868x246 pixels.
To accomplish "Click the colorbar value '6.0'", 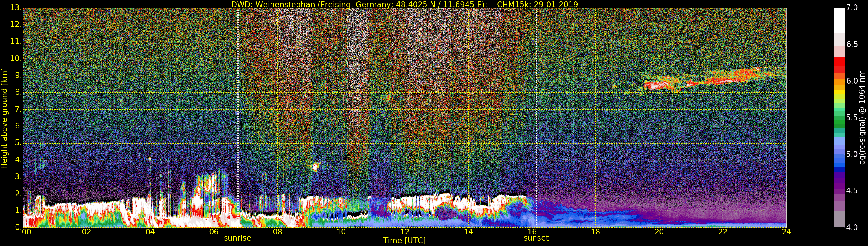I will point(852,81).
